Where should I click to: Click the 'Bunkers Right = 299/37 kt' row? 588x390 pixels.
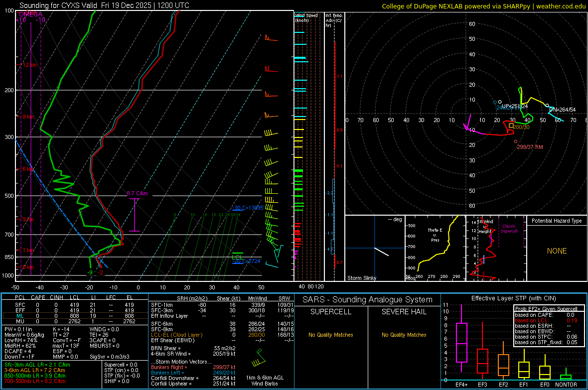[x=193, y=367]
